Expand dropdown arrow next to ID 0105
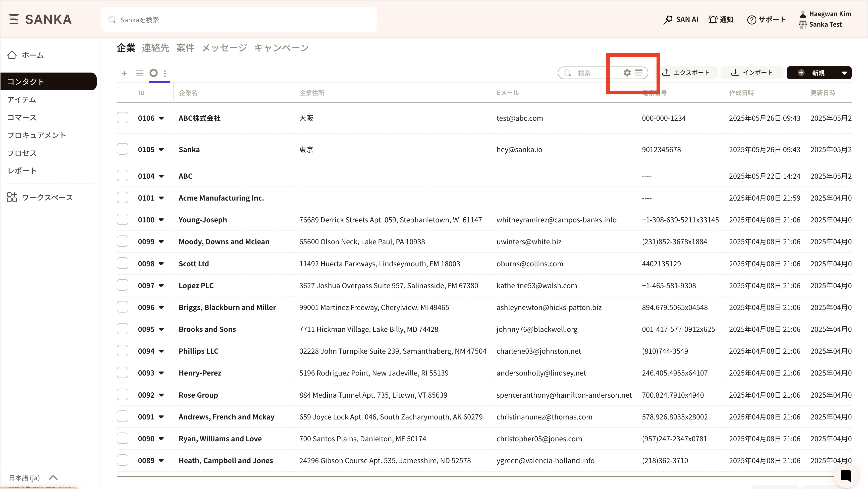Image resolution: width=868 pixels, height=489 pixels. pos(161,150)
